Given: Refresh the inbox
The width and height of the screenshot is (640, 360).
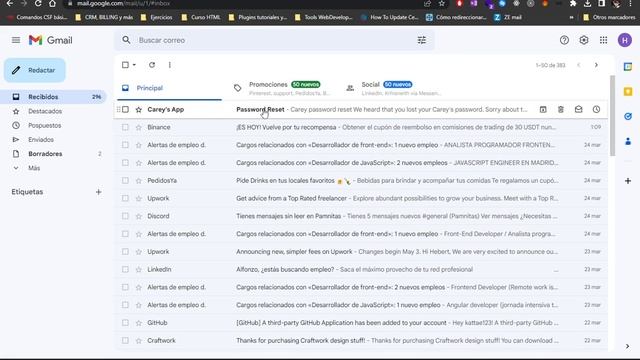Looking at the screenshot, I should [x=152, y=65].
